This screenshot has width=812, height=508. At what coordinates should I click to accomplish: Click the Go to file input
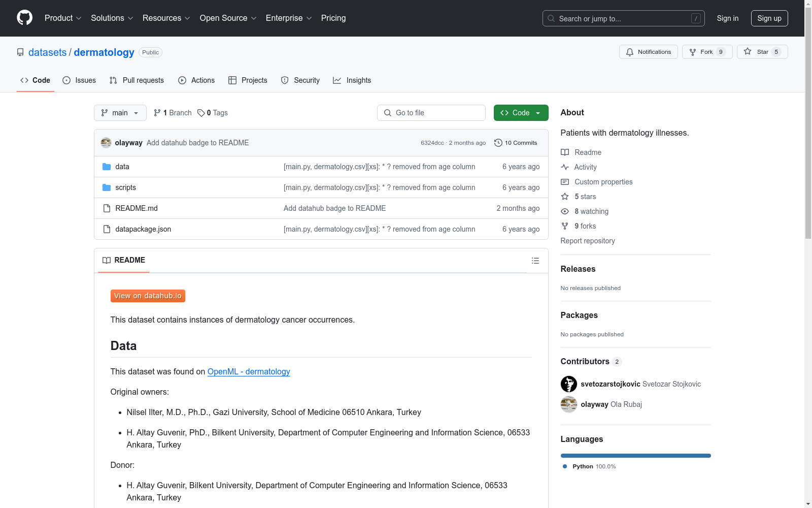tap(431, 113)
